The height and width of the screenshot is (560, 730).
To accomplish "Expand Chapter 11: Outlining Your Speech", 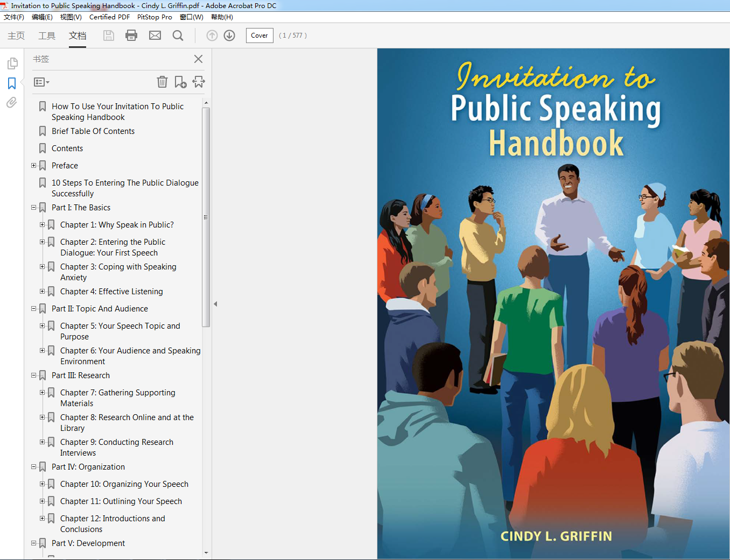I will [x=42, y=501].
